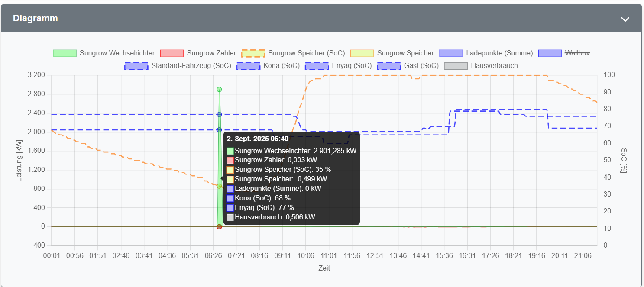Click the gray Hausverbrauch legend swatch
This screenshot has height=287, width=644.
coord(456,66)
